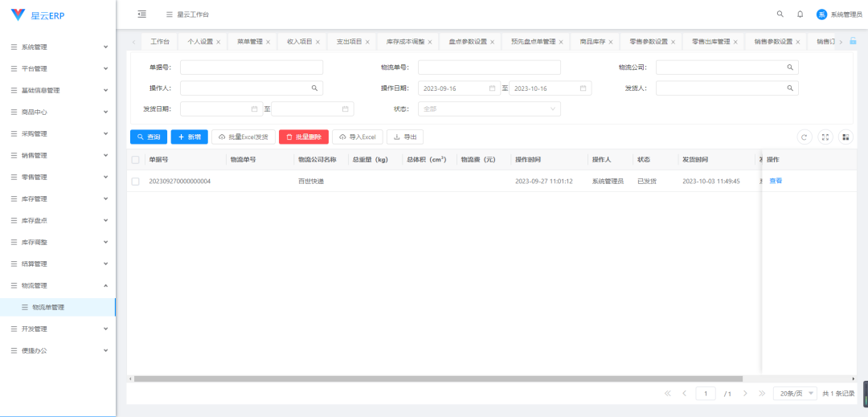This screenshot has height=417, width=868.
Task: Open the notifications bell icon
Action: (800, 14)
